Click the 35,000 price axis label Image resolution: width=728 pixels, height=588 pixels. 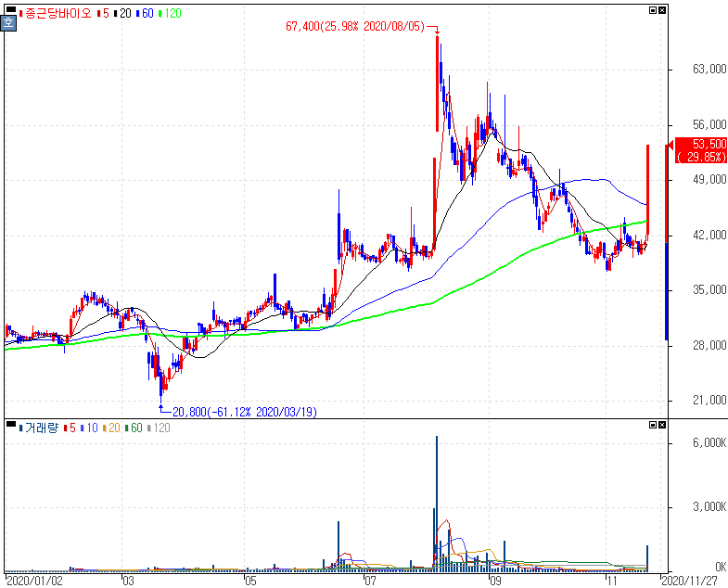point(709,289)
